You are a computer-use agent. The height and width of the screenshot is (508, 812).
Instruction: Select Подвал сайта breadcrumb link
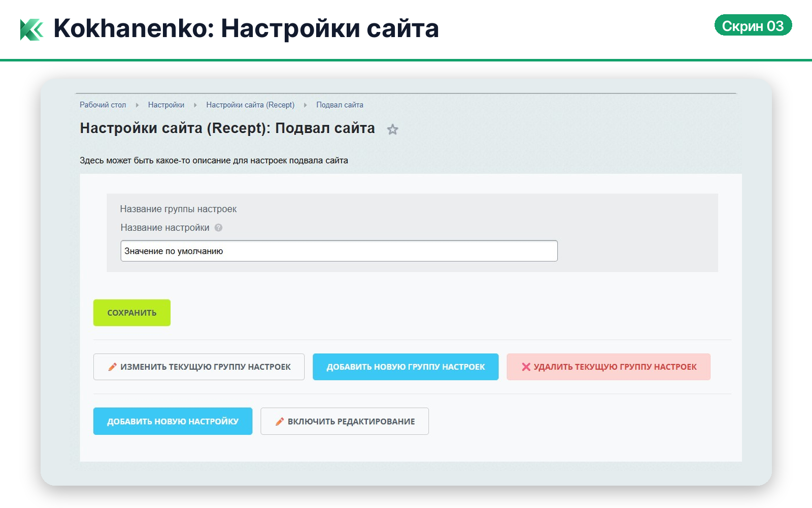click(x=340, y=105)
